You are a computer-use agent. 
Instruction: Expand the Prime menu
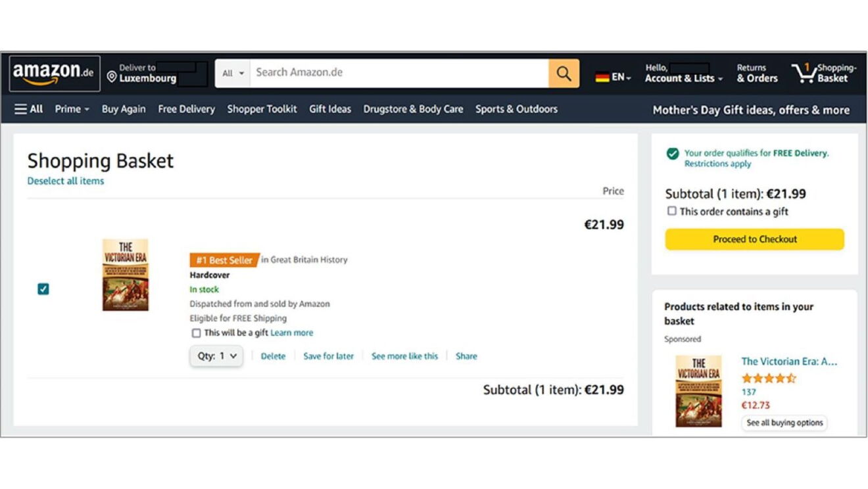pos(72,109)
